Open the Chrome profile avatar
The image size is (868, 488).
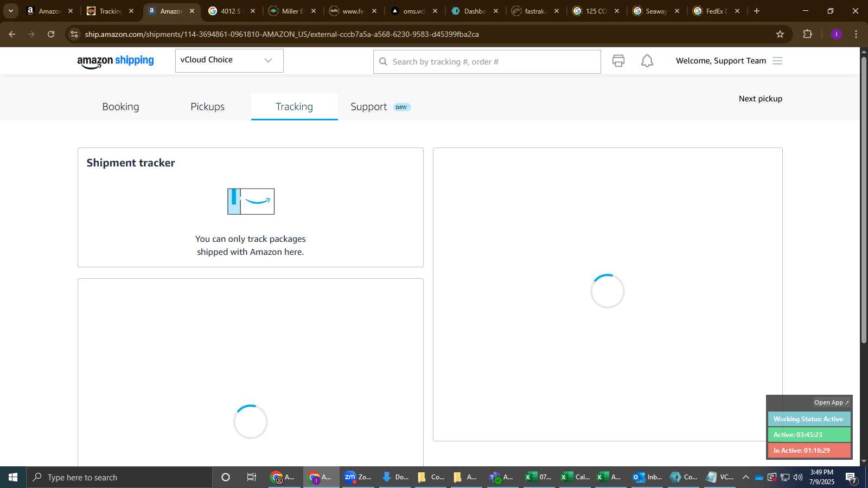point(836,34)
